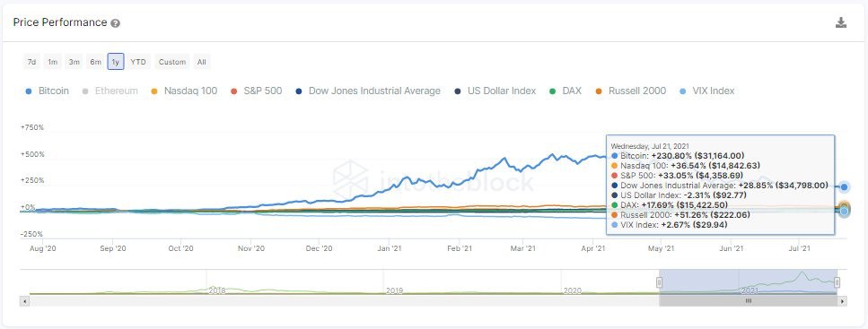Choose the Custom date range

coord(172,62)
